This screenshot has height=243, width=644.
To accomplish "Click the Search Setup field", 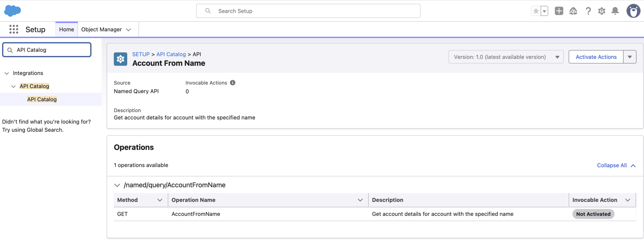I will [x=308, y=11].
